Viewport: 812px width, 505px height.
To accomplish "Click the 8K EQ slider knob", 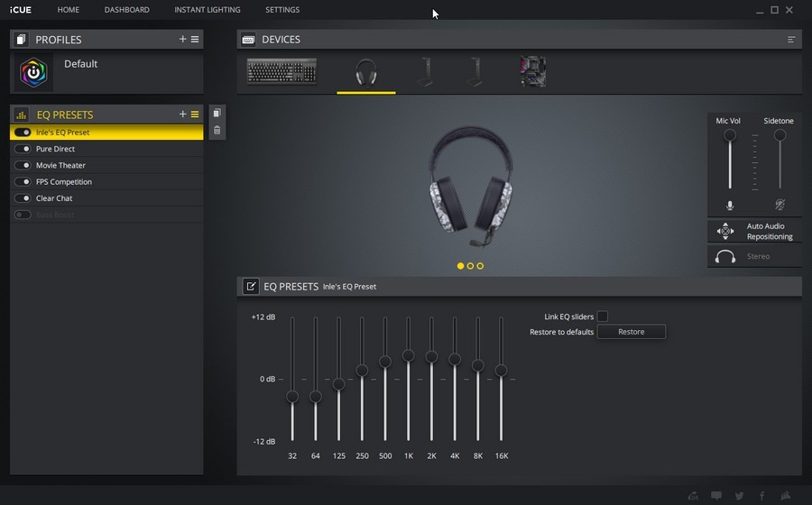I will (477, 366).
